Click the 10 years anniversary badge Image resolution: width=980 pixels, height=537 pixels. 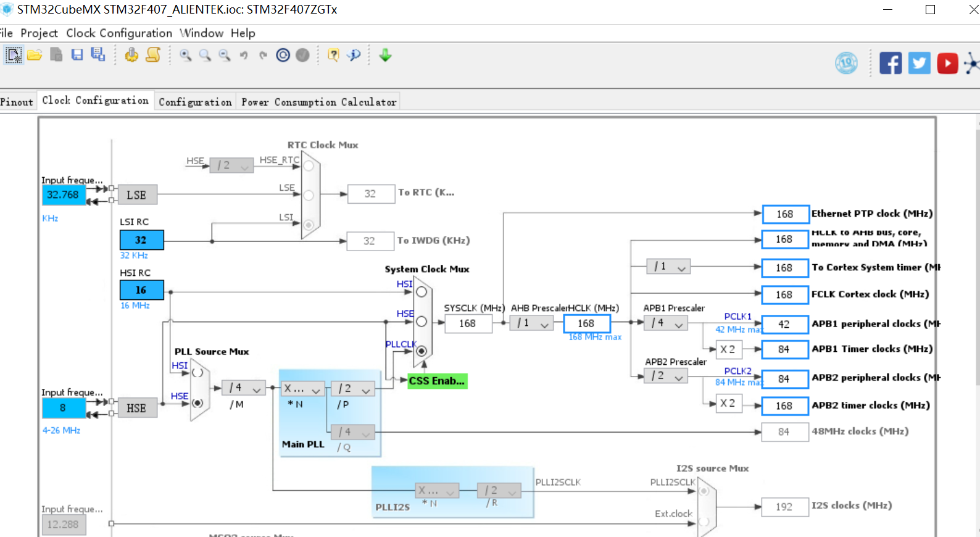(846, 63)
